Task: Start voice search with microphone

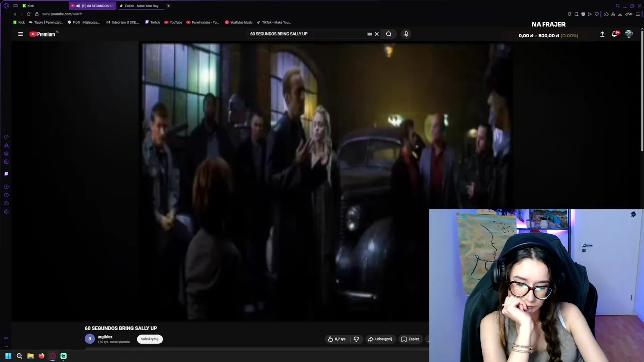Action: point(406,34)
